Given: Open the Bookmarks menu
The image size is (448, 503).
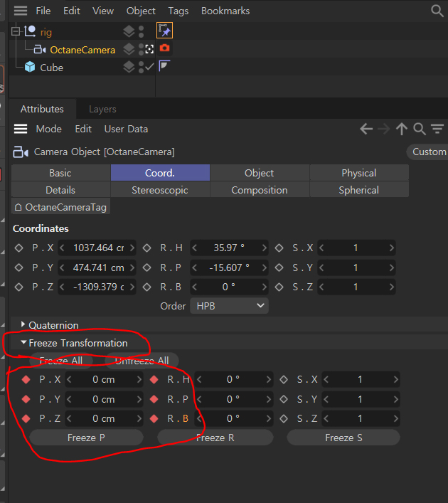Looking at the screenshot, I should point(225,11).
